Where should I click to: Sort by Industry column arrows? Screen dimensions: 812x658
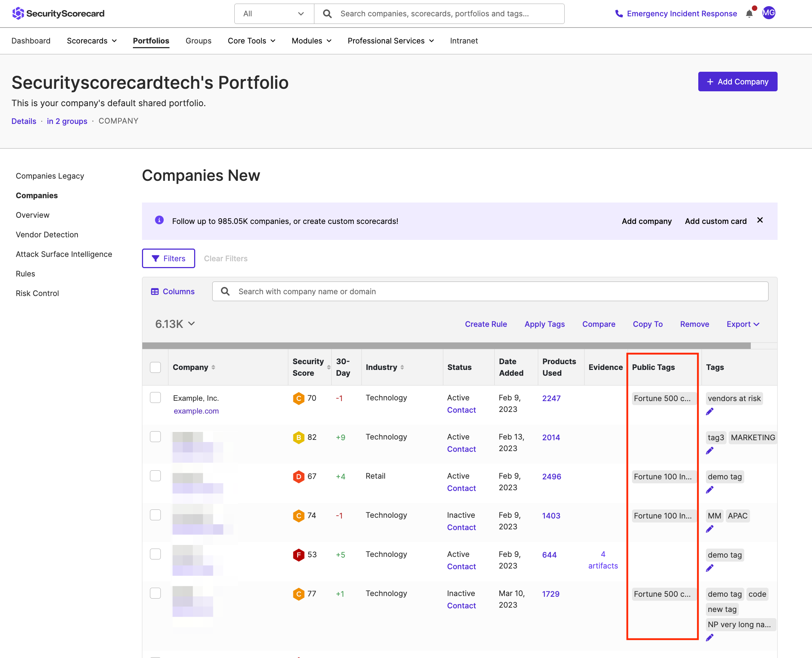pyautogui.click(x=402, y=367)
